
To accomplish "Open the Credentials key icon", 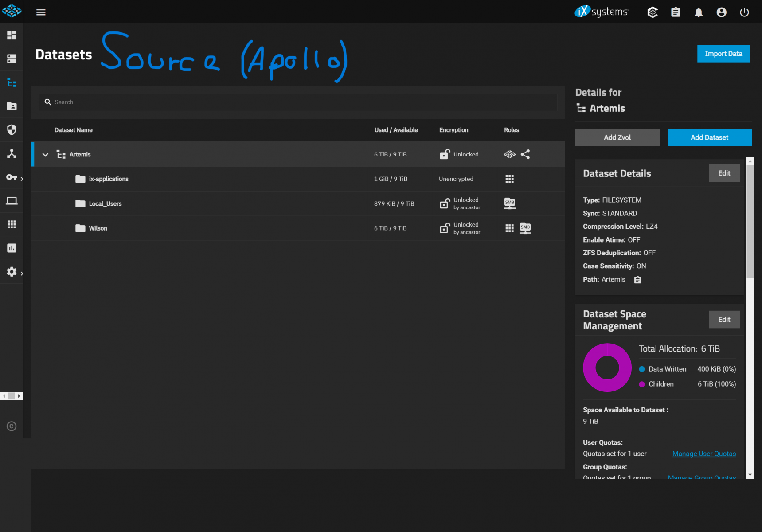I will (12, 177).
